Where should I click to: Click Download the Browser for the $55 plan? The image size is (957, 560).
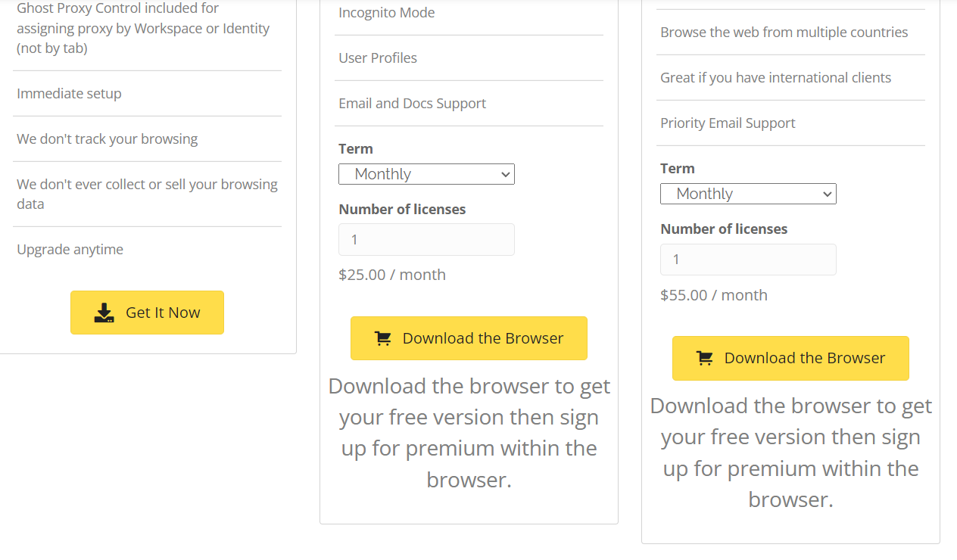(790, 358)
